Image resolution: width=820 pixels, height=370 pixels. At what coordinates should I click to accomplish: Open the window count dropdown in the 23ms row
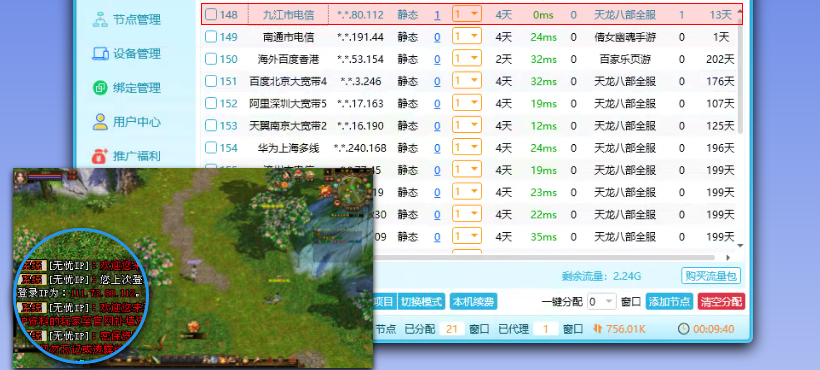pos(466,192)
